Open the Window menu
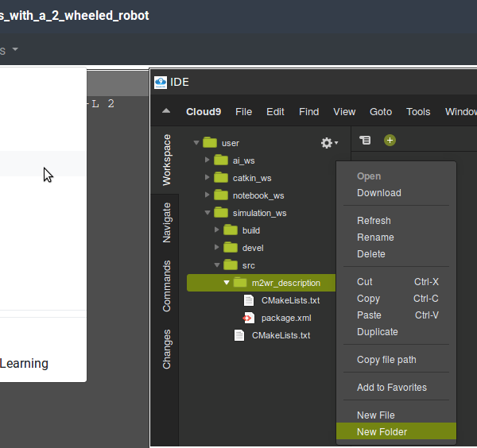Image resolution: width=477 pixels, height=448 pixels. point(460,112)
